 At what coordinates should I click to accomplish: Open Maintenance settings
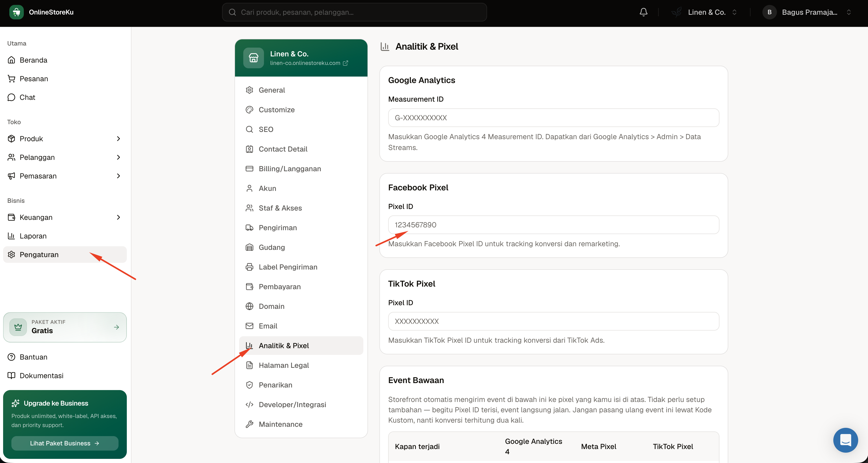[x=301, y=424]
